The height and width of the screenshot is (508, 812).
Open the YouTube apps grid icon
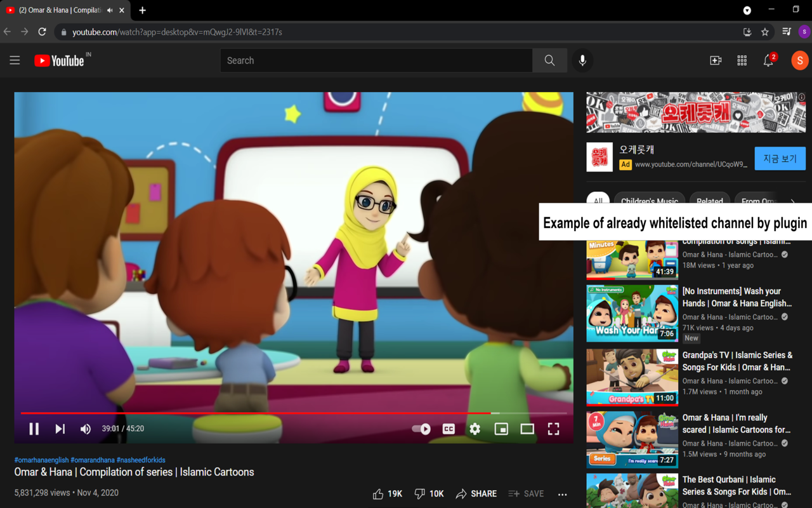(742, 60)
